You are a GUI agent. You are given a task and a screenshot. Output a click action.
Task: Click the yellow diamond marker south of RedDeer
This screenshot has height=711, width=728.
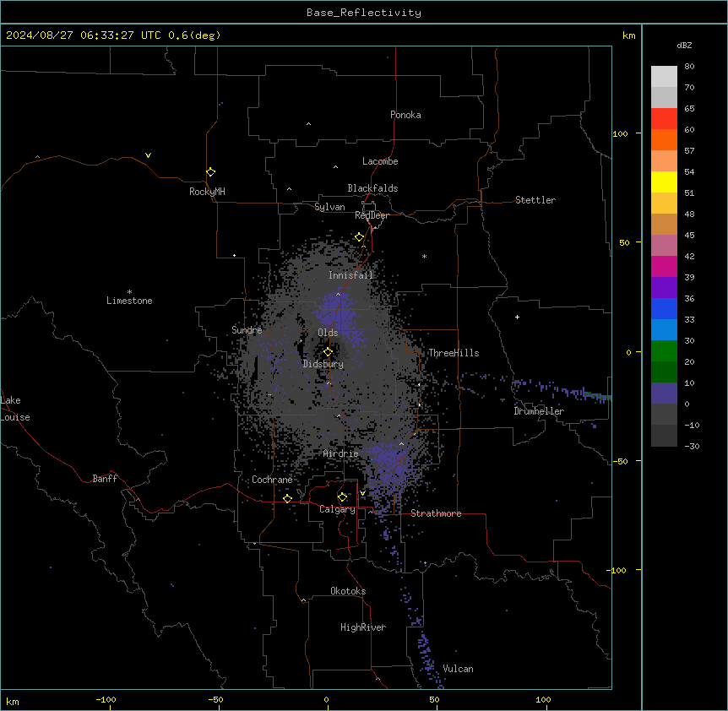coord(359,237)
